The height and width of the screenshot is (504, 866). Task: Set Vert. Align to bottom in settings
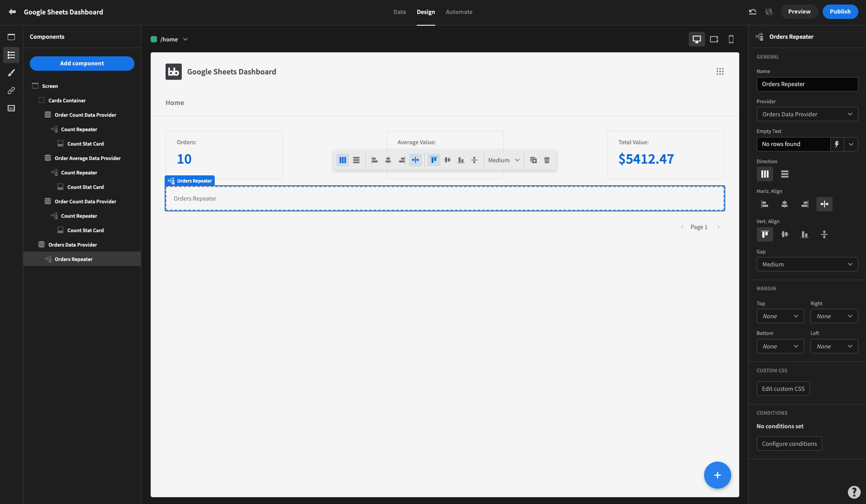click(805, 234)
